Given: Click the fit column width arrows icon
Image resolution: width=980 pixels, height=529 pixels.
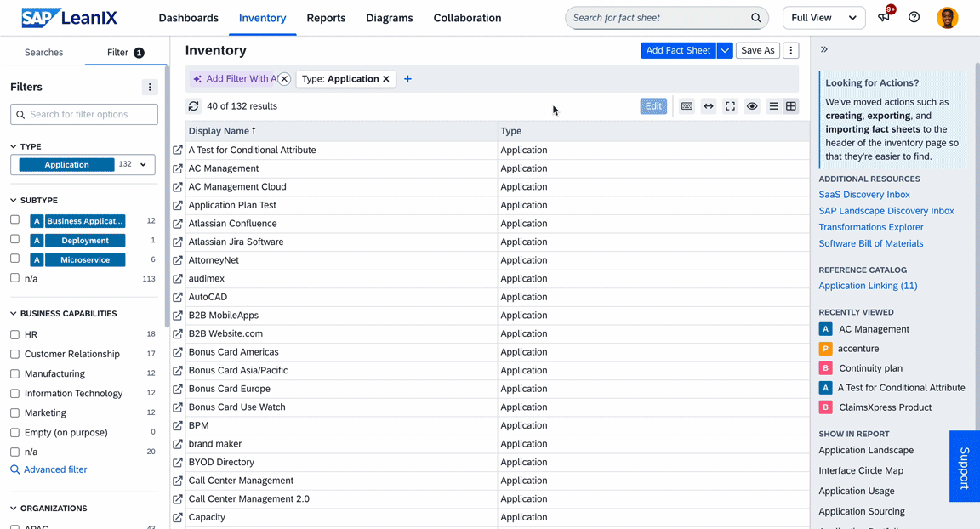Looking at the screenshot, I should [708, 106].
